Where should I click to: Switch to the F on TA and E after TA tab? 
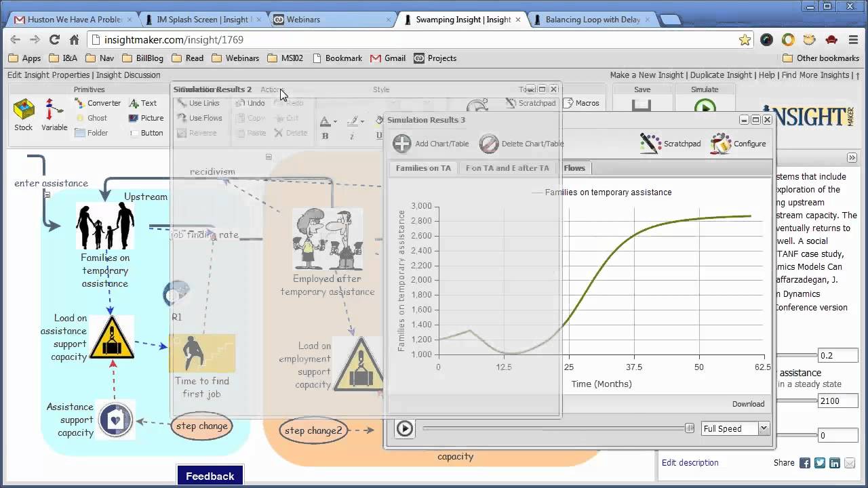[x=507, y=168]
